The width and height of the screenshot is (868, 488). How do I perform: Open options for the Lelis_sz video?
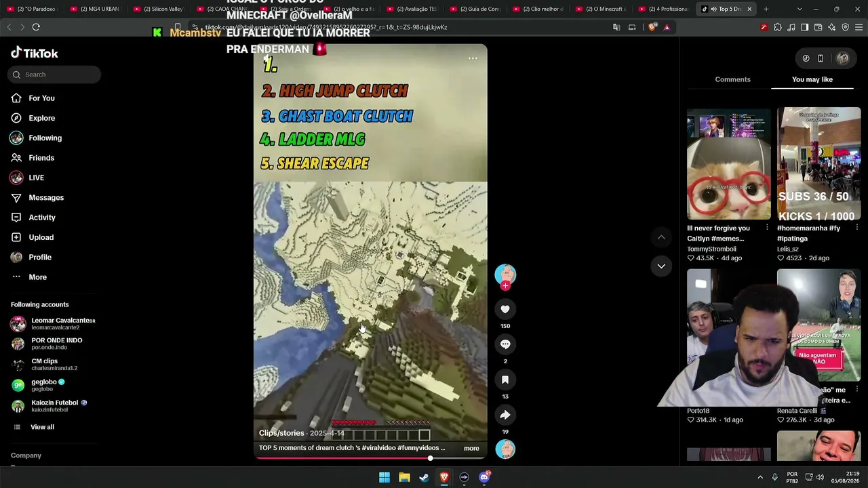coord(856,228)
